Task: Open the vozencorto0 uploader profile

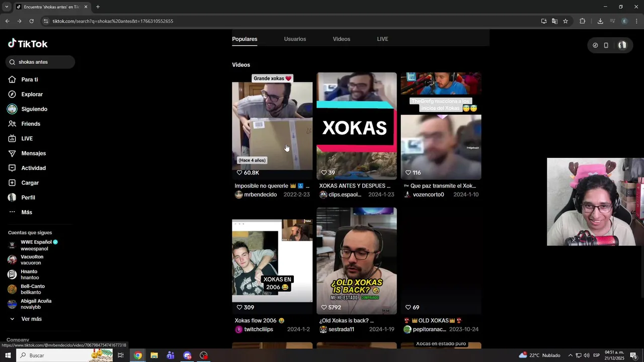Action: 424,195
